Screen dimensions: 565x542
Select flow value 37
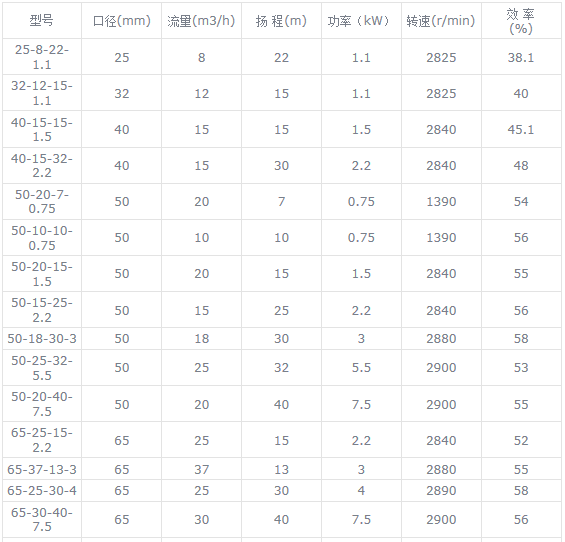click(x=201, y=469)
